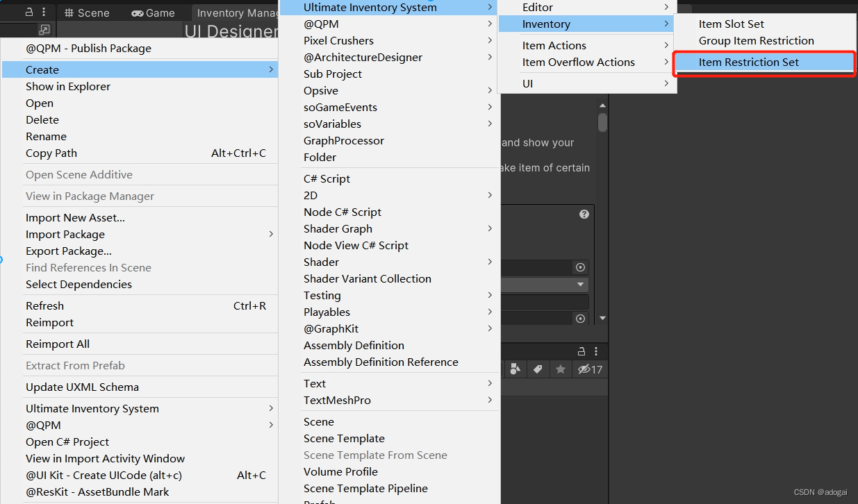Switch to the Game tab
Screen dimensions: 858x504
tap(153, 12)
